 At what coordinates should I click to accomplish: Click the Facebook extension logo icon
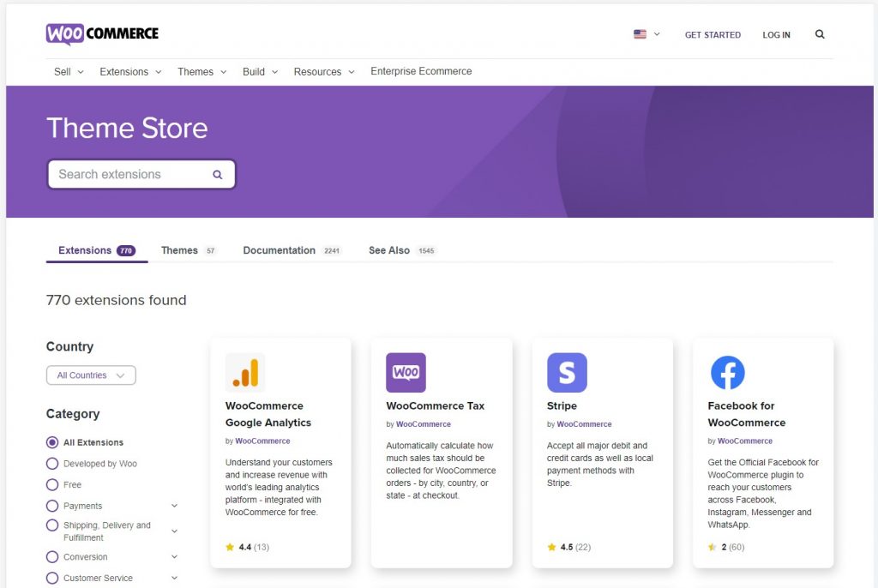click(x=728, y=373)
